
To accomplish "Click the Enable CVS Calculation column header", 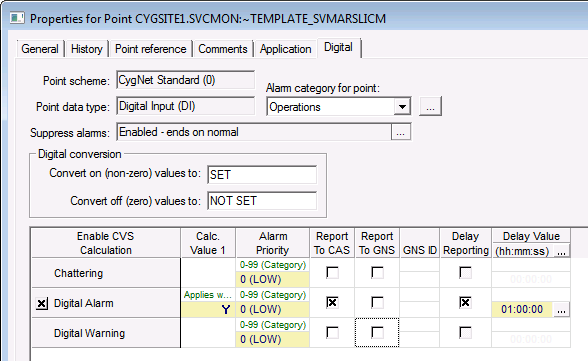I will 106,243.
